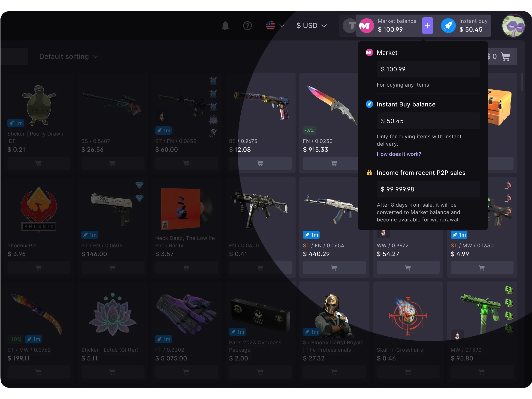Viewport: 532px width, 399px height.
Task: Open the $ USD currency dropdown
Action: (311, 25)
